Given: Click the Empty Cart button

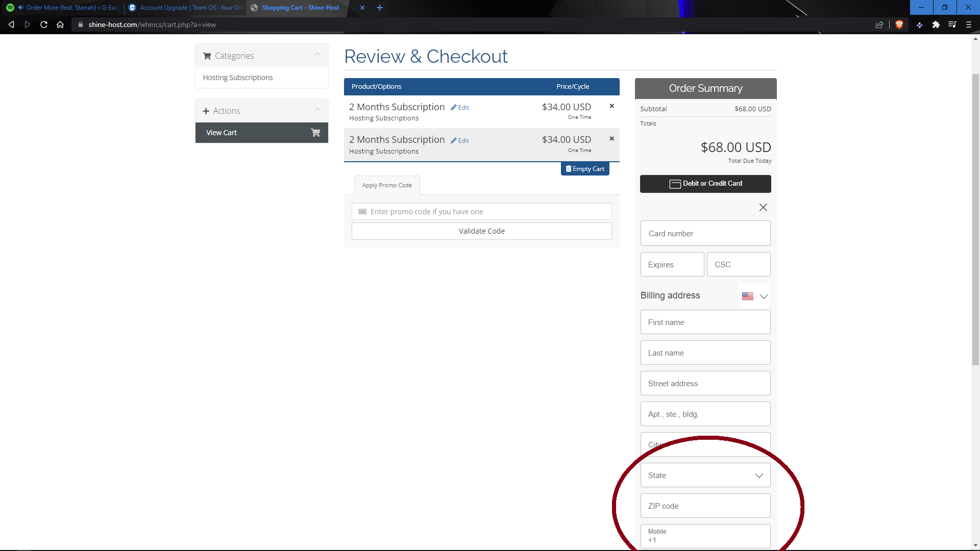Looking at the screenshot, I should click(x=585, y=169).
